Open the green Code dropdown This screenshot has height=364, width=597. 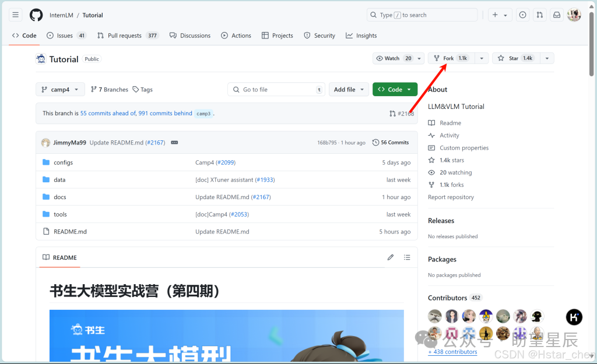coord(395,89)
